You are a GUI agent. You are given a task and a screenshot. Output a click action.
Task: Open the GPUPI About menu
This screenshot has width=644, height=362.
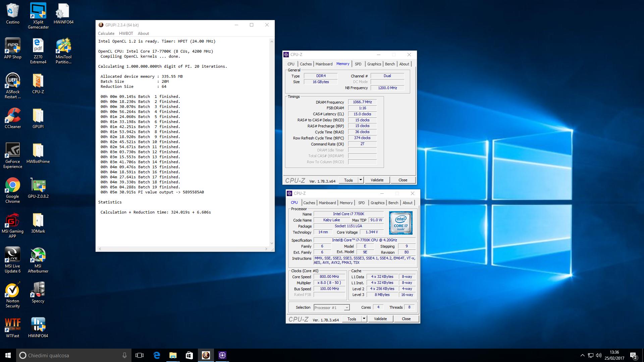[x=143, y=34]
